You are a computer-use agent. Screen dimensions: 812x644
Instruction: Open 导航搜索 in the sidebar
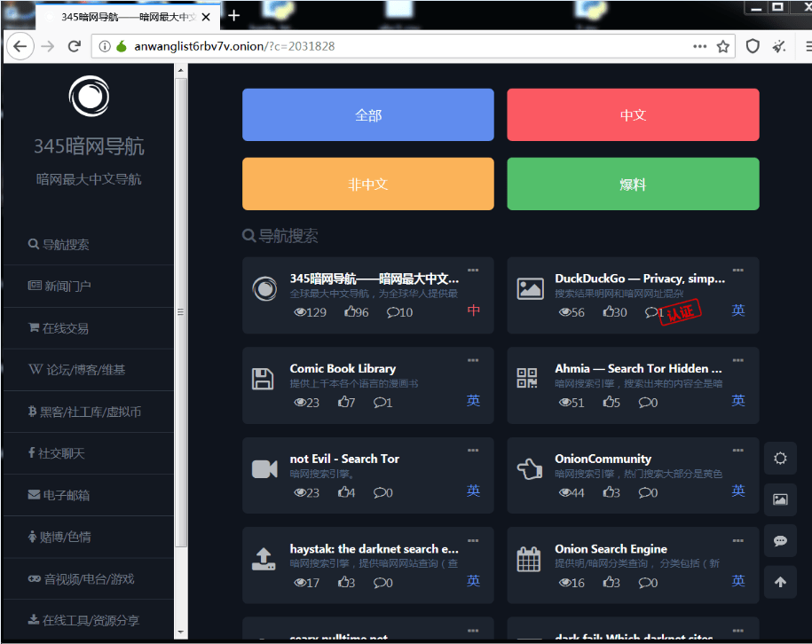59,244
